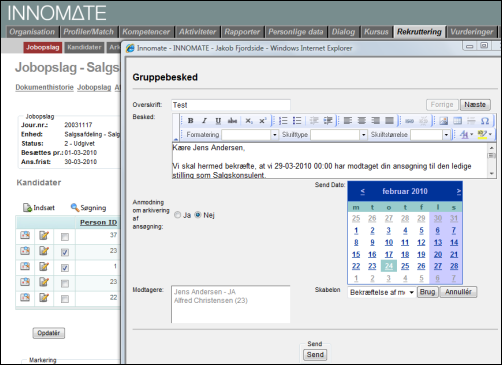The width and height of the screenshot is (502, 365).
Task: Check the box for candidate 37
Action: pos(65,237)
